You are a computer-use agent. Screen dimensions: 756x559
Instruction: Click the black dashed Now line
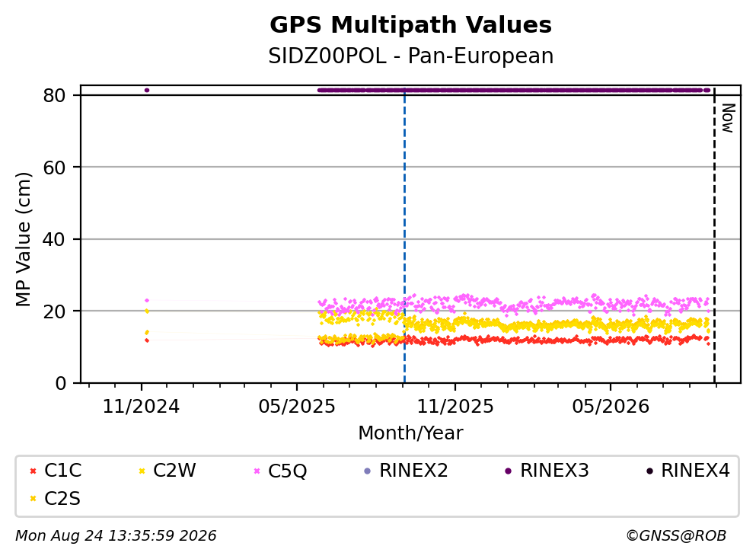[x=715, y=235]
